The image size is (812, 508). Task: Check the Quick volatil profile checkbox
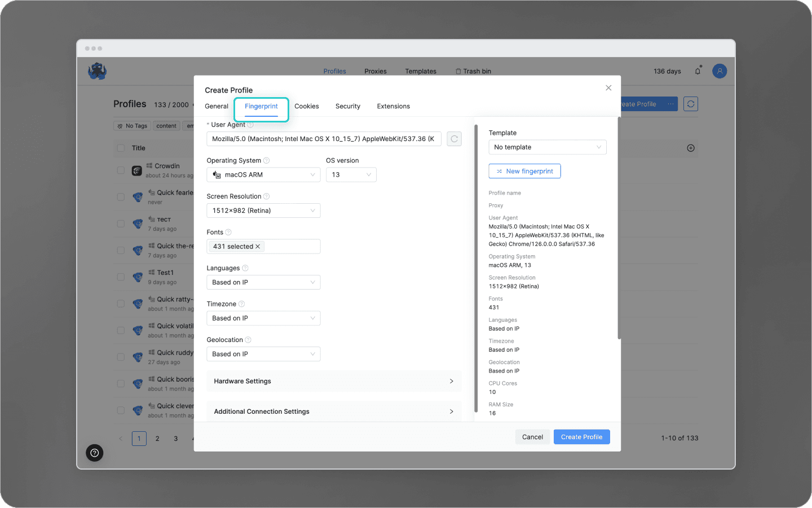121,330
